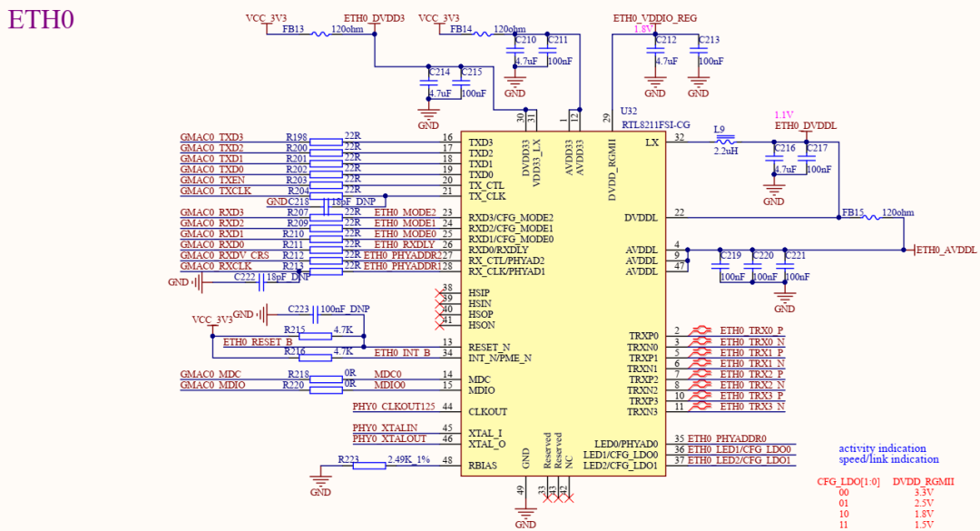
Task: Click the ETH0_DVDD3 net label
Action: point(375,18)
